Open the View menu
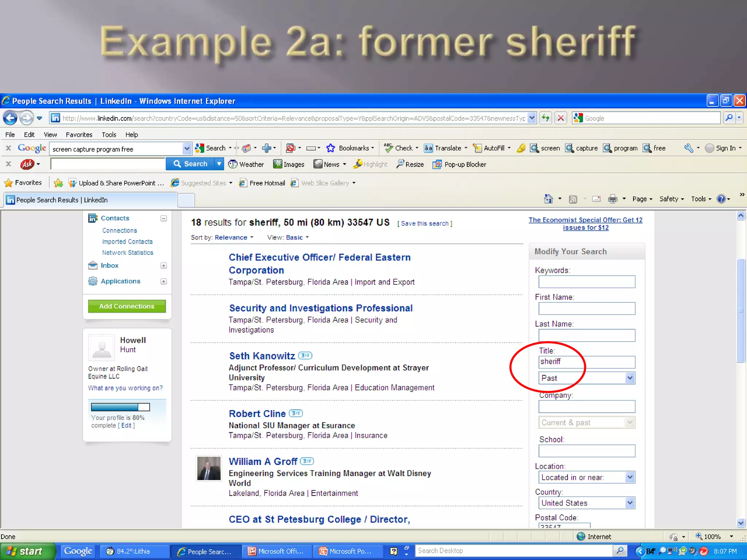The image size is (747, 560). click(50, 135)
